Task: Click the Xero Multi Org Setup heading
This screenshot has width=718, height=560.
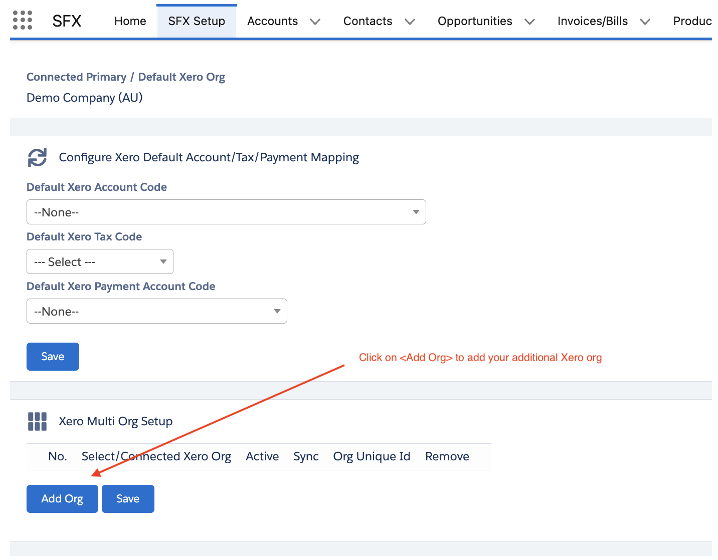Action: click(x=116, y=421)
